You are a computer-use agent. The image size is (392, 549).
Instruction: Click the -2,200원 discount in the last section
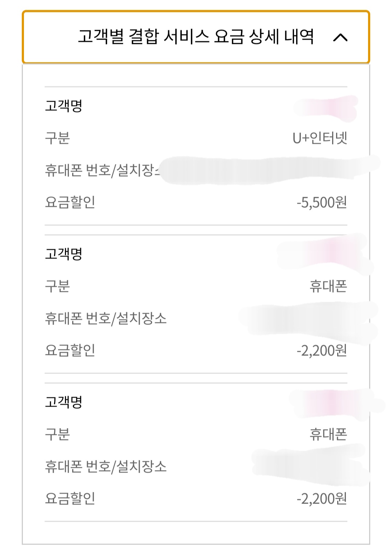pos(322,499)
